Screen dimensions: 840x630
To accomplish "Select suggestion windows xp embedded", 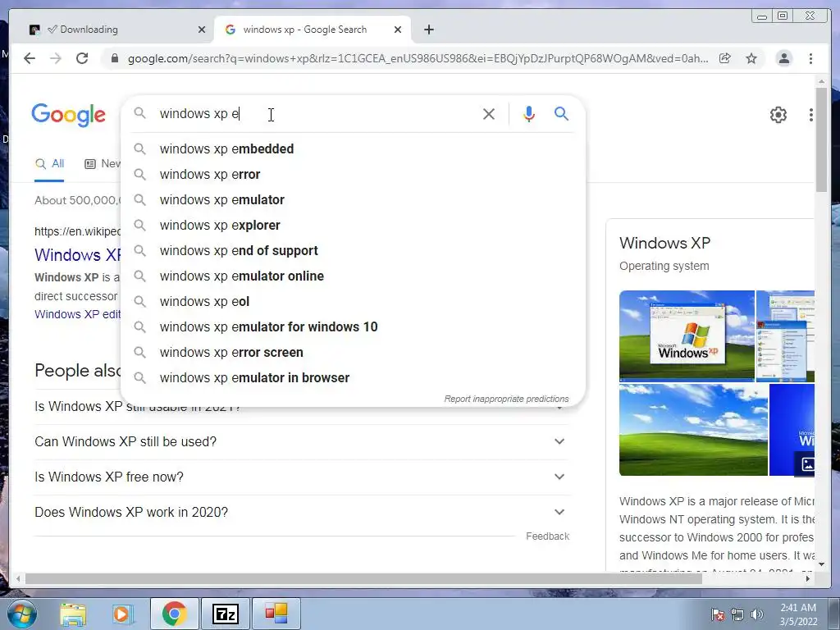I will 353,149.
